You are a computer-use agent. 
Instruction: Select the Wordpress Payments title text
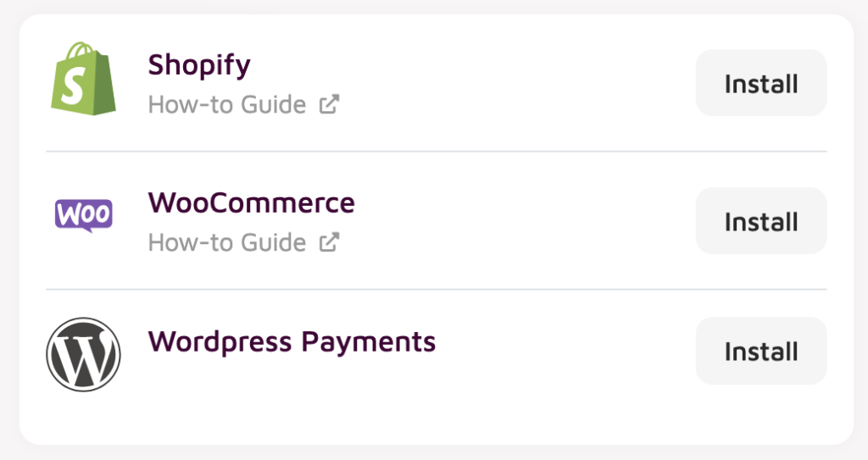[x=292, y=342]
